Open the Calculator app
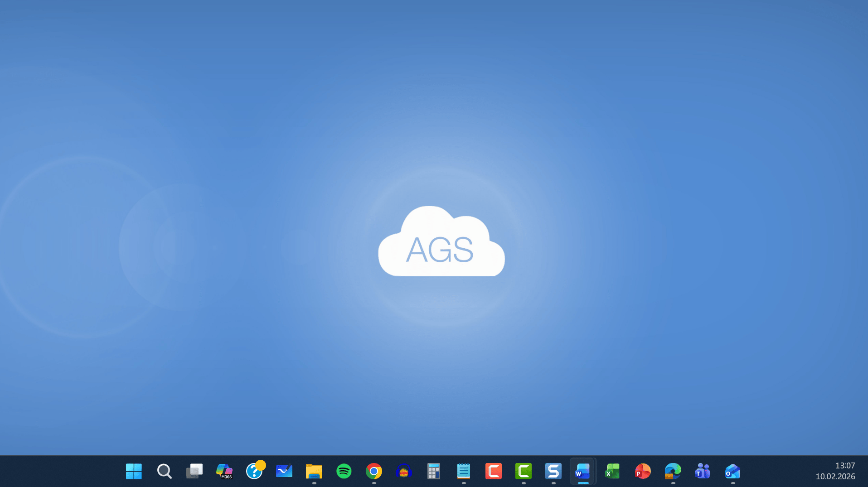The image size is (868, 487). point(433,471)
